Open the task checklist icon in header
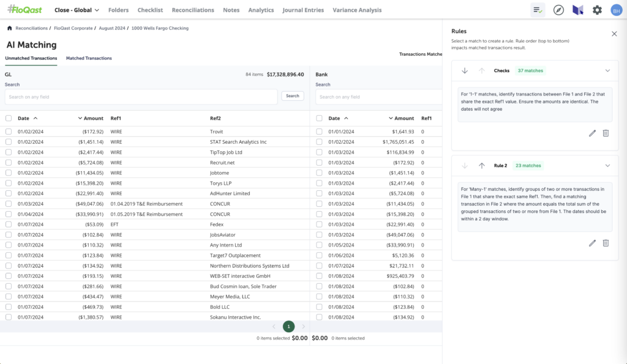Screen dimensions: 627x364 (538, 10)
